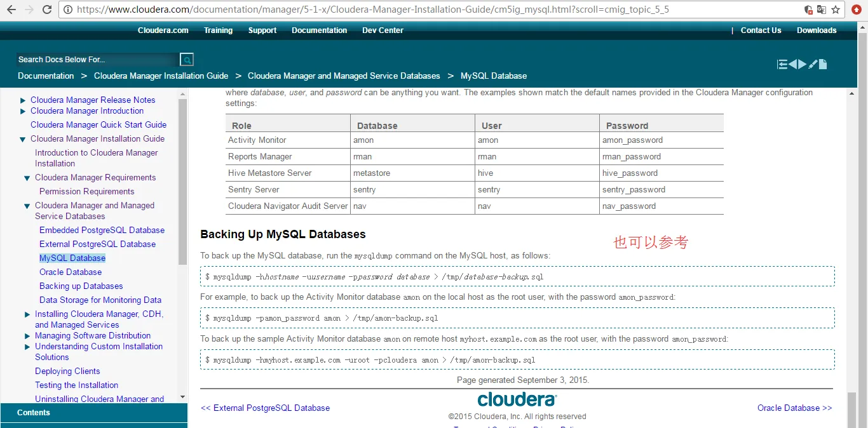This screenshot has height=428, width=868.
Task: Click sidebar scrollbar down arrow
Action: [x=183, y=397]
